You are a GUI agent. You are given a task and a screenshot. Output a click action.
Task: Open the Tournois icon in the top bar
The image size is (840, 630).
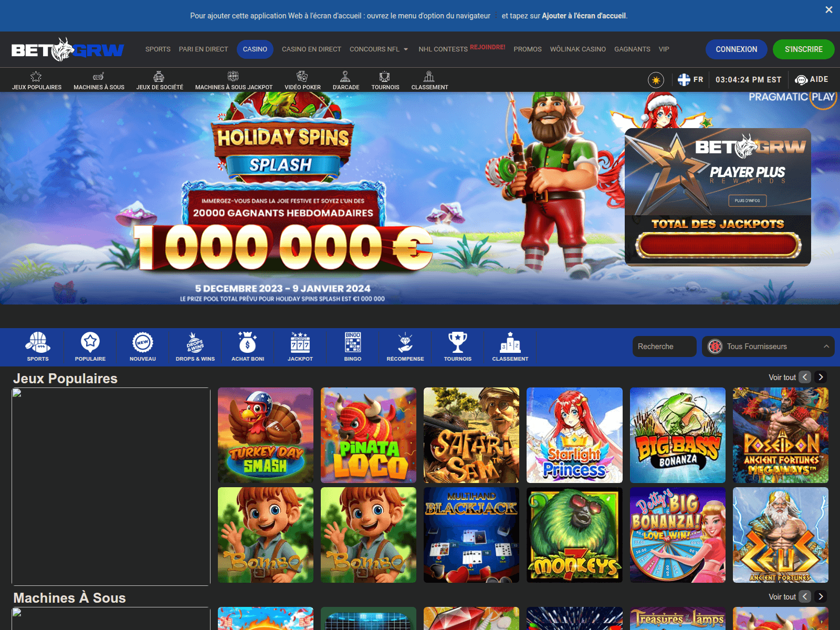click(x=385, y=77)
